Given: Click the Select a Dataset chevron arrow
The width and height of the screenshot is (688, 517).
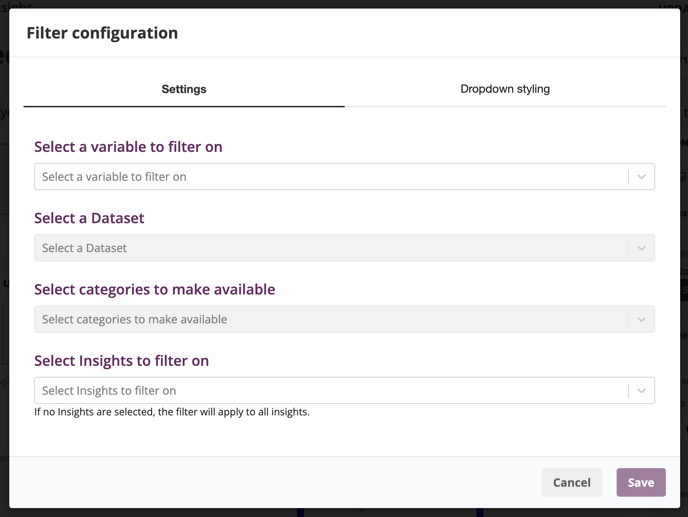Looking at the screenshot, I should coord(641,248).
